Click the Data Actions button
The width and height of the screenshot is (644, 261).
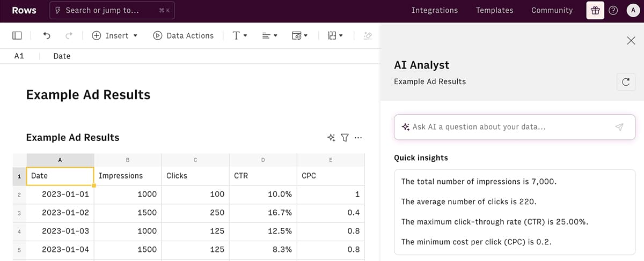184,35
